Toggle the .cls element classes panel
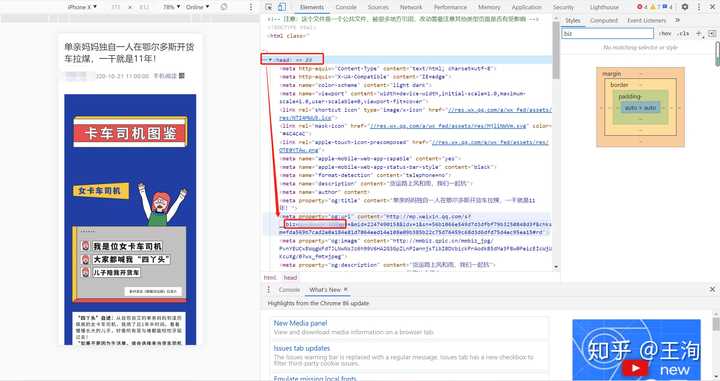Image resolution: width=720 pixels, height=381 pixels. 684,34
